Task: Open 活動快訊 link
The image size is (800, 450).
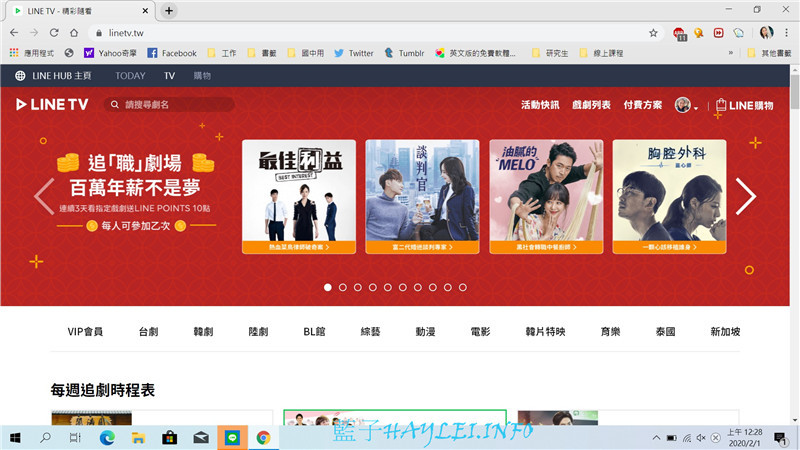Action: pos(540,105)
